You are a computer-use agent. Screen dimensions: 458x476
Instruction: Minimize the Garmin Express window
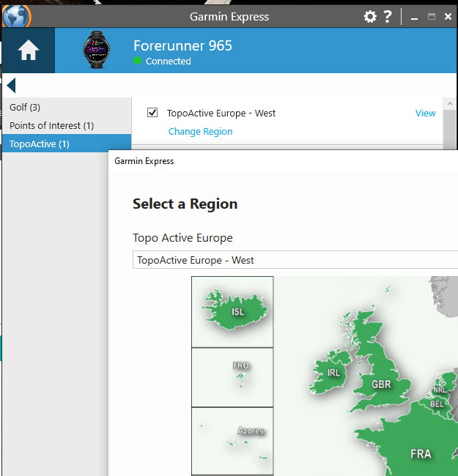point(414,18)
